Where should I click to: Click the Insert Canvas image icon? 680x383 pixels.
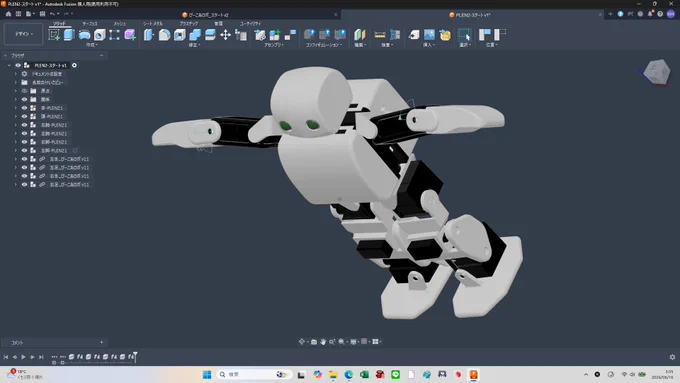click(429, 35)
